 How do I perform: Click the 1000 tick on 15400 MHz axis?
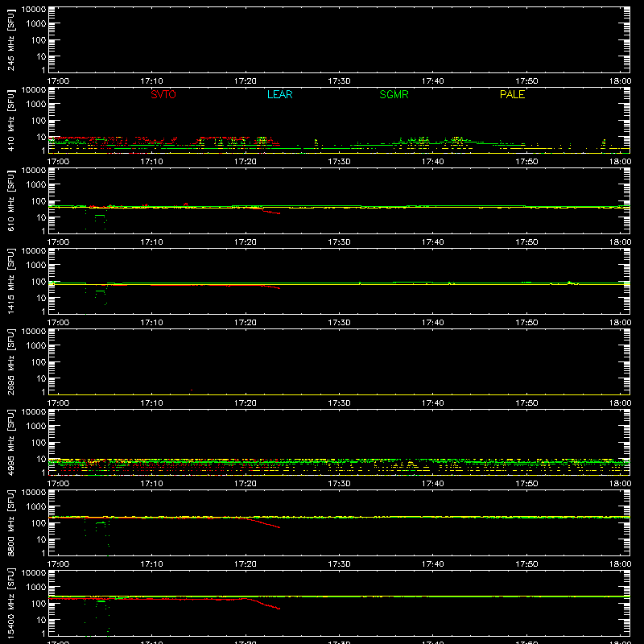pyautogui.click(x=36, y=588)
